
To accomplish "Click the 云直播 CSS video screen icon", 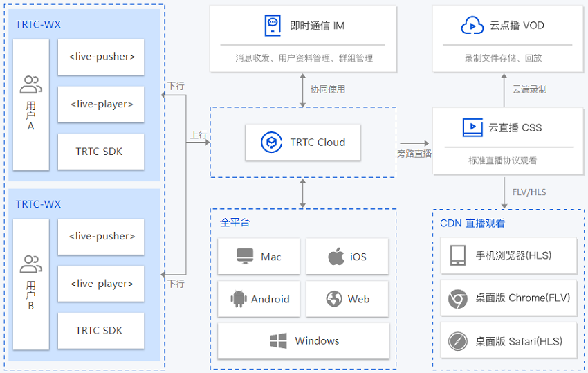I will (x=472, y=127).
